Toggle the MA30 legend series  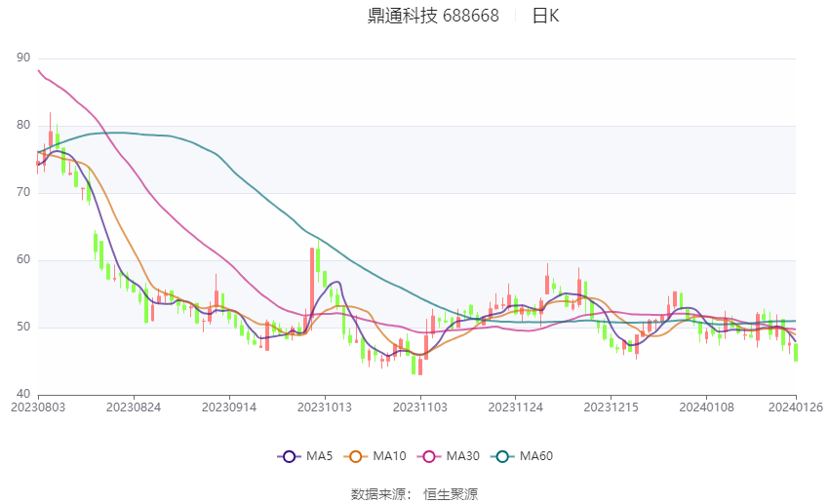pyautogui.click(x=449, y=456)
